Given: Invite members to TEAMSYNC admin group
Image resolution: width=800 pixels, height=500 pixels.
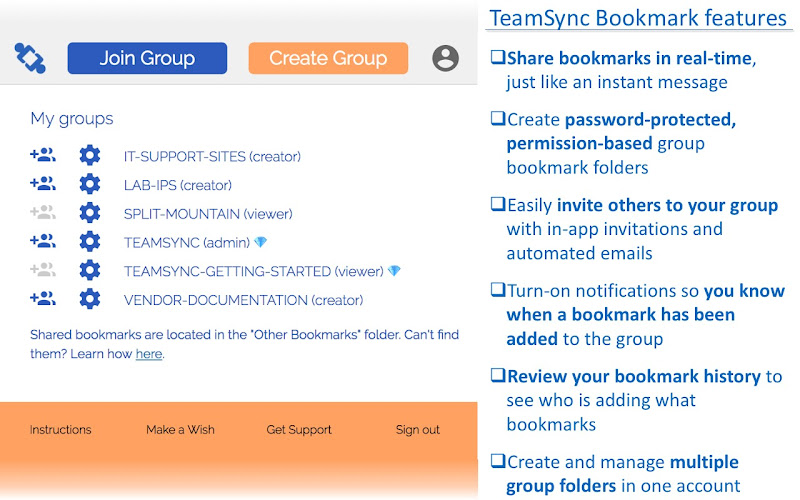Looking at the screenshot, I should pyautogui.click(x=43, y=240).
